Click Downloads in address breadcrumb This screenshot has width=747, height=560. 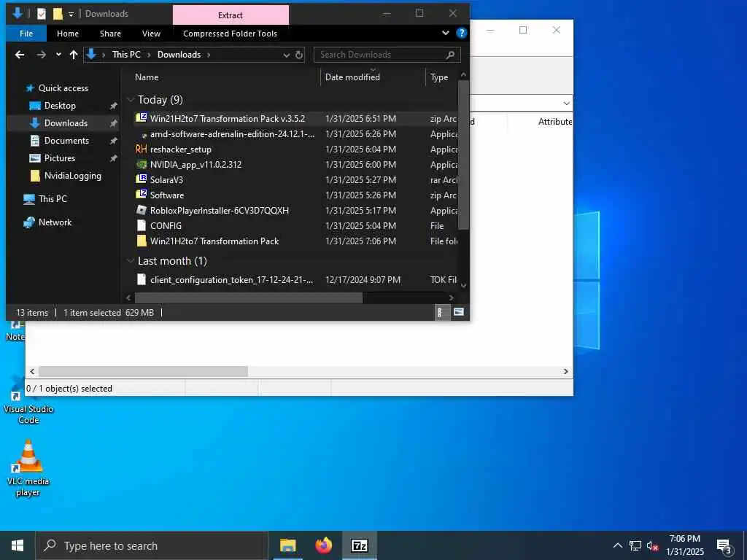179,55
